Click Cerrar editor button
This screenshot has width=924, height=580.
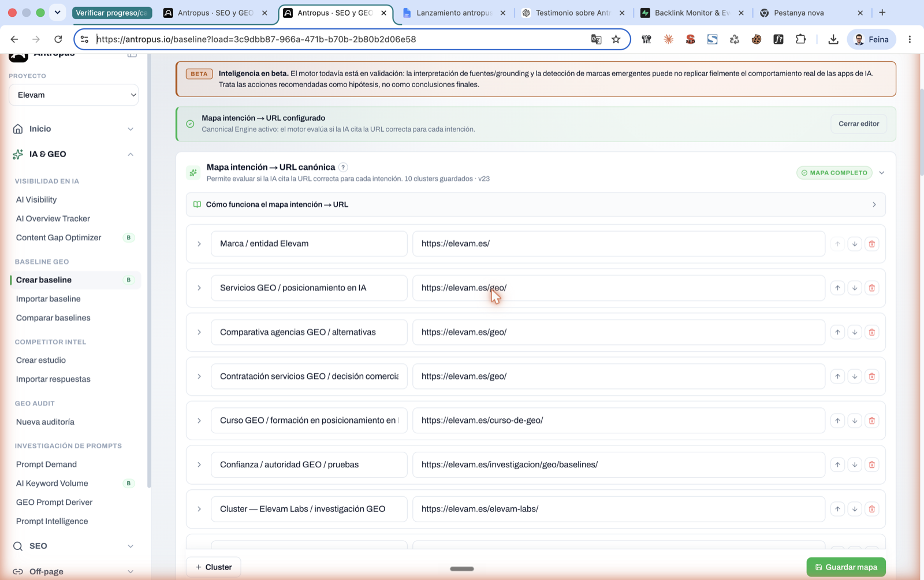pos(859,124)
